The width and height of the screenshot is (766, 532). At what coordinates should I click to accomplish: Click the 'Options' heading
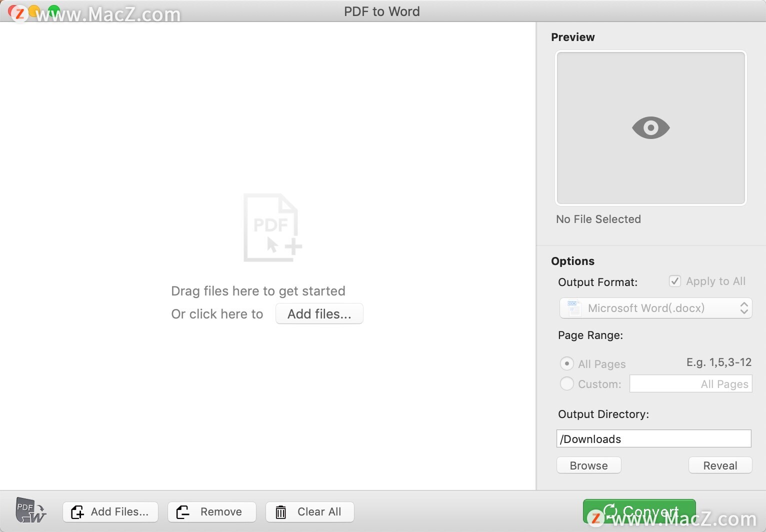572,261
